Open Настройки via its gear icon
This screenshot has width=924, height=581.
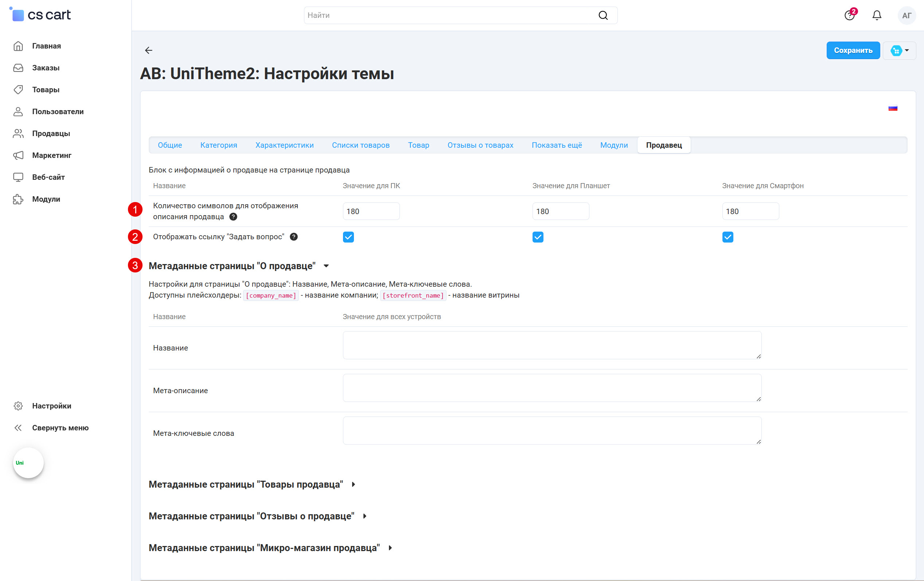pos(18,406)
